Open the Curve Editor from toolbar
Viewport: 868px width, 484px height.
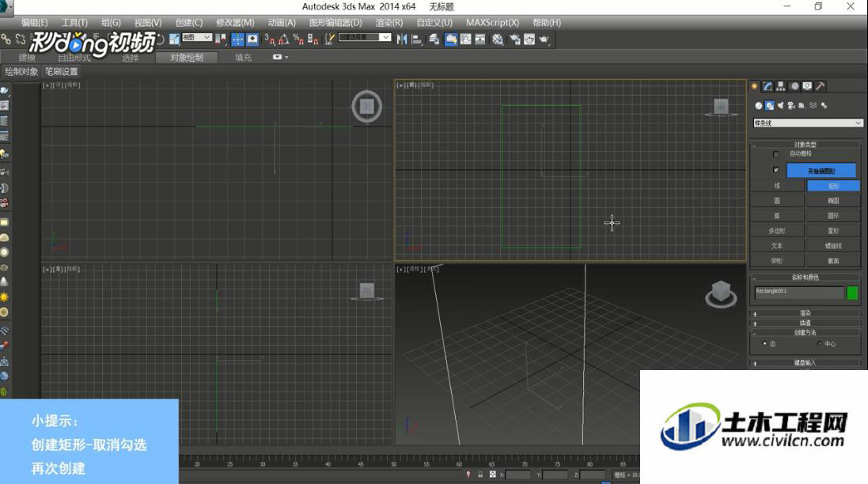[466, 39]
